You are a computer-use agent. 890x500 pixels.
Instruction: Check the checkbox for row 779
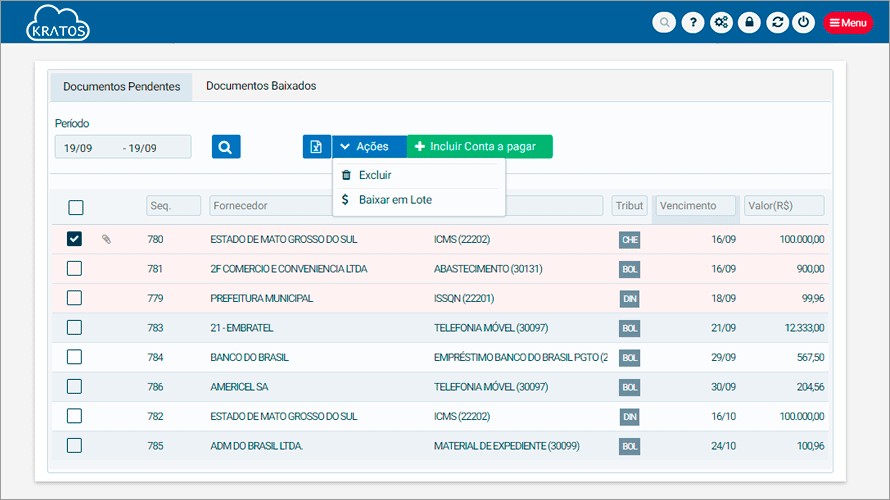pos(74,298)
